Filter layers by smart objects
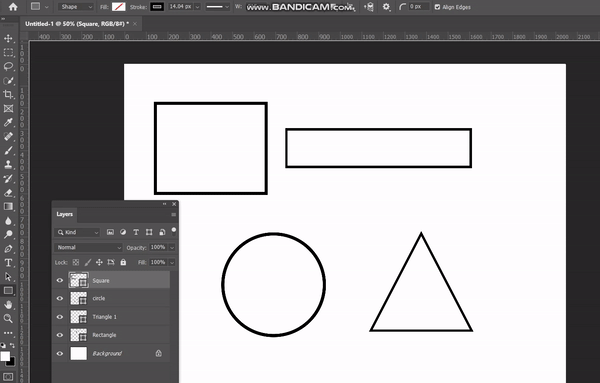600x383 pixels. coord(162,232)
